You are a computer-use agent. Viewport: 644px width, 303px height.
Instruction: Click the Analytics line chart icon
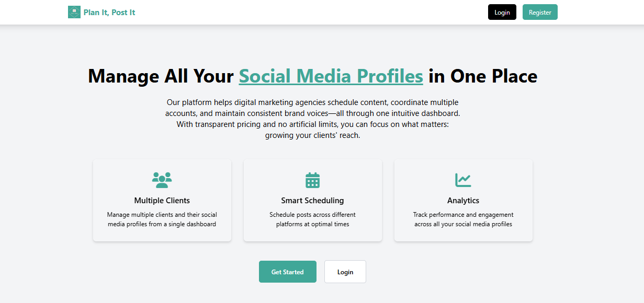pos(463,180)
